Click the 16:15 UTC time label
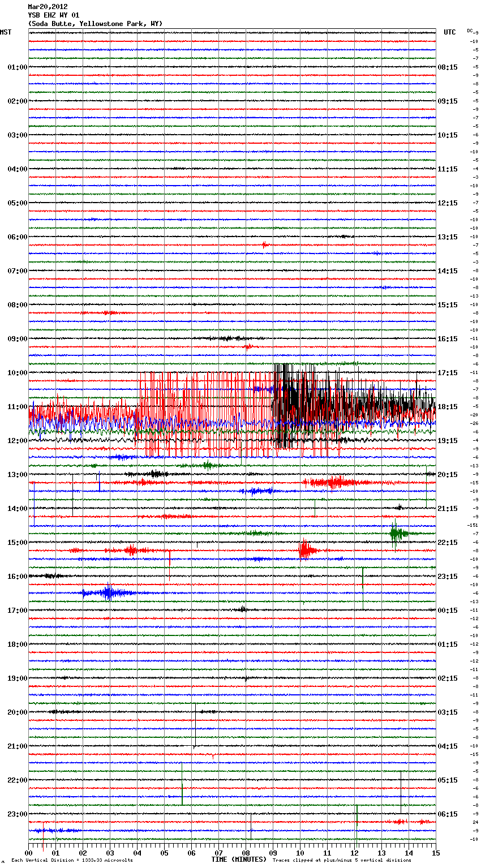Viewport: 481px width, 868px height. (x=448, y=339)
